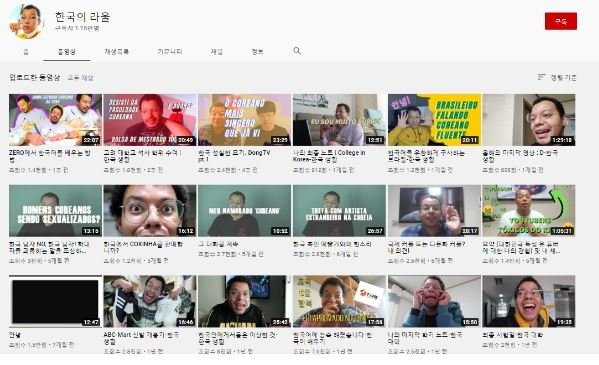The image size is (599, 365).
Task: Click the channel avatar picture
Action: (26, 21)
